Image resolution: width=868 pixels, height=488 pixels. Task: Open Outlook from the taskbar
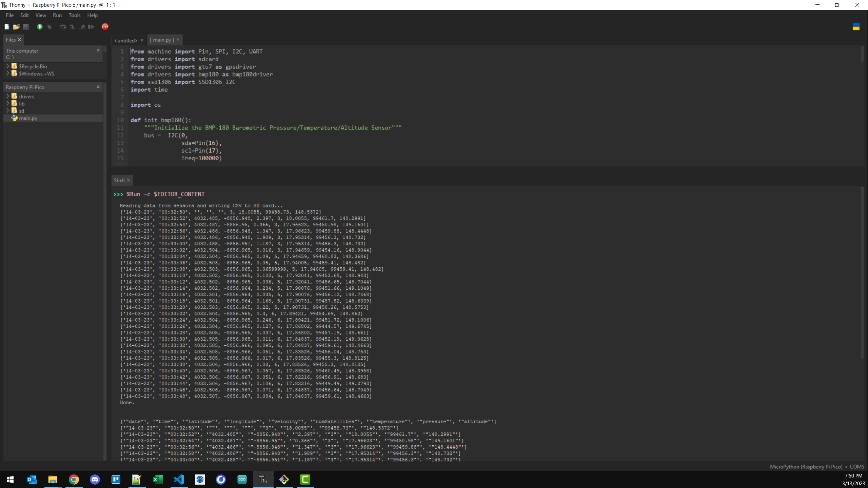point(32,480)
